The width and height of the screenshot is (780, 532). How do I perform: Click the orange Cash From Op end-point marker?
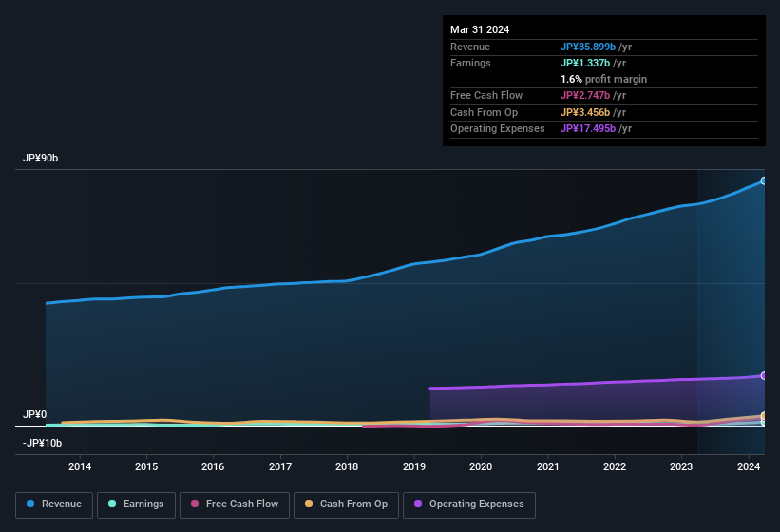click(764, 416)
